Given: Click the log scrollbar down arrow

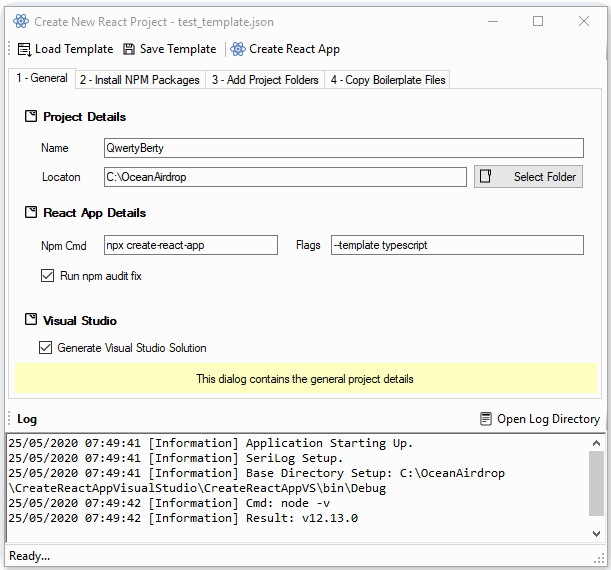Looking at the screenshot, I should pyautogui.click(x=596, y=533).
